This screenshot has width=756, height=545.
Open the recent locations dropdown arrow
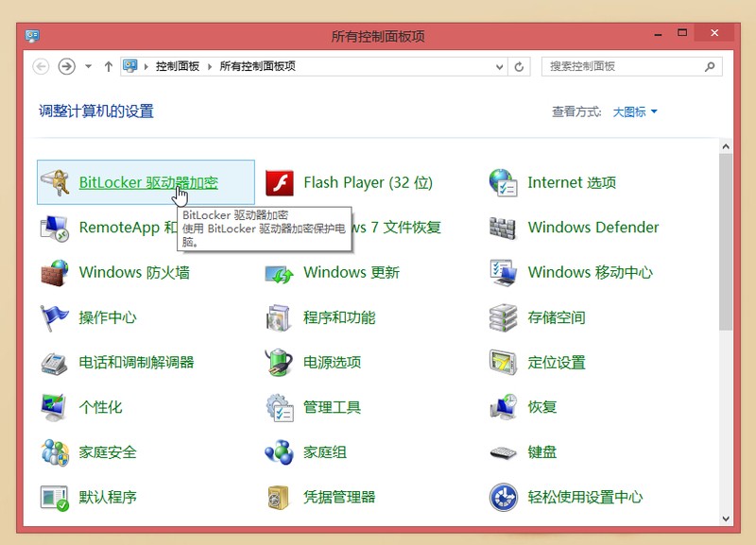pos(88,66)
